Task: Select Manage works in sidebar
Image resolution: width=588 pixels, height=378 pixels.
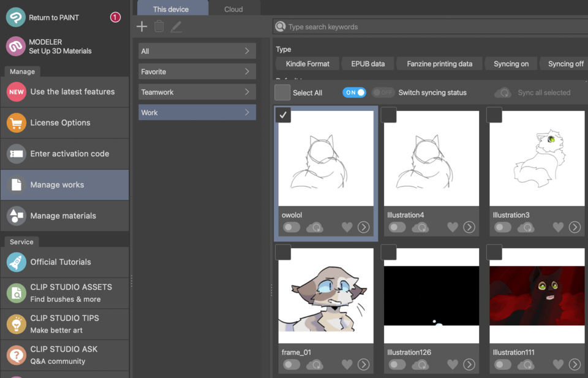Action: (x=64, y=185)
